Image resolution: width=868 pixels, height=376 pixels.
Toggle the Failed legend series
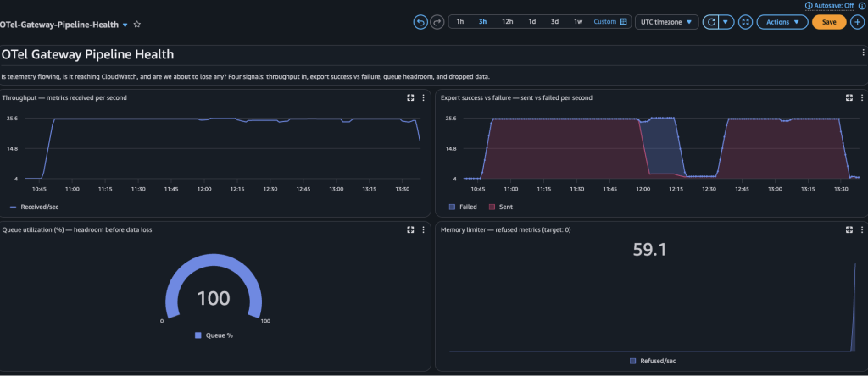tap(463, 207)
